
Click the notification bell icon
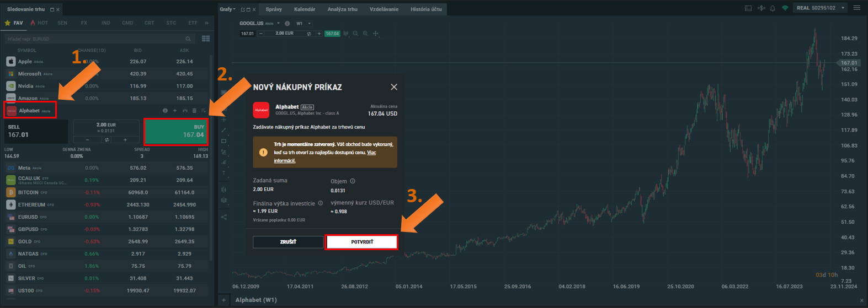pyautogui.click(x=773, y=8)
